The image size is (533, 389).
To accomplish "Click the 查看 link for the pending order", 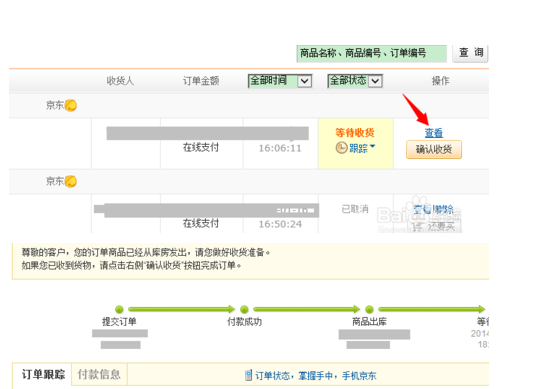I will [x=434, y=133].
